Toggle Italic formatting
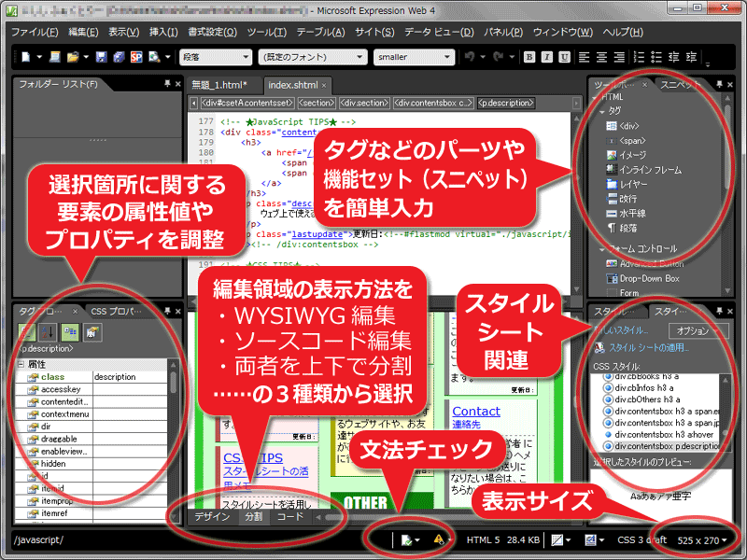 click(x=546, y=57)
